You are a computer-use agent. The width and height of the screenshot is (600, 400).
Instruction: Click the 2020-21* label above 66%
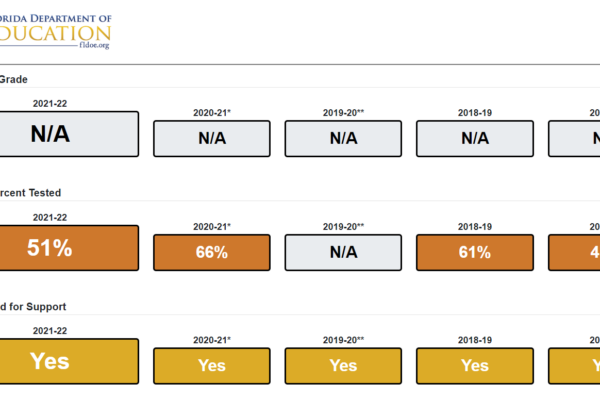tap(212, 227)
